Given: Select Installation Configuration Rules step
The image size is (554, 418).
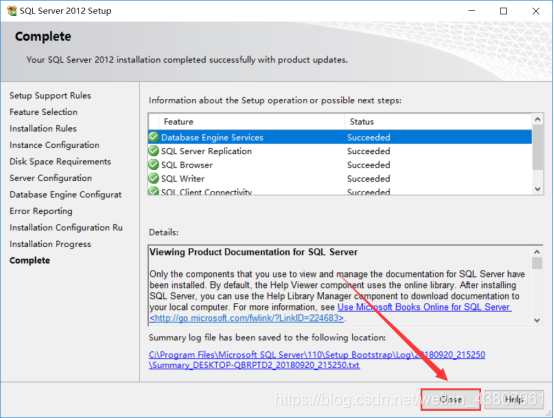Looking at the screenshot, I should click(x=66, y=228).
